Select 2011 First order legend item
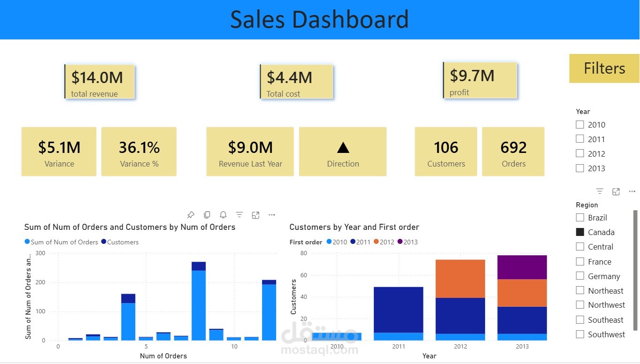 pyautogui.click(x=361, y=242)
